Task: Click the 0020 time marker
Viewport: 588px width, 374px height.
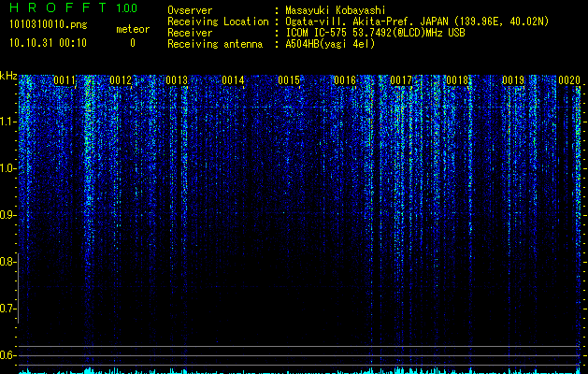Action: (569, 80)
